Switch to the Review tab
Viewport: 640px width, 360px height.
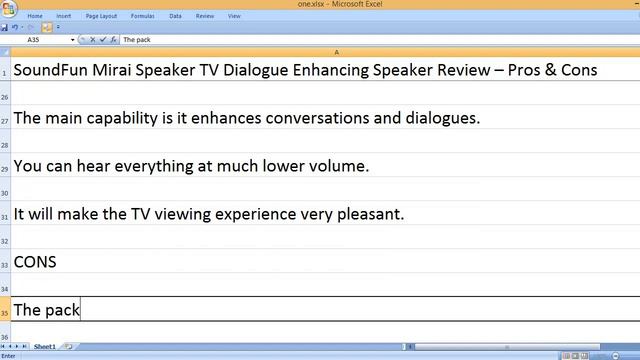(x=204, y=16)
